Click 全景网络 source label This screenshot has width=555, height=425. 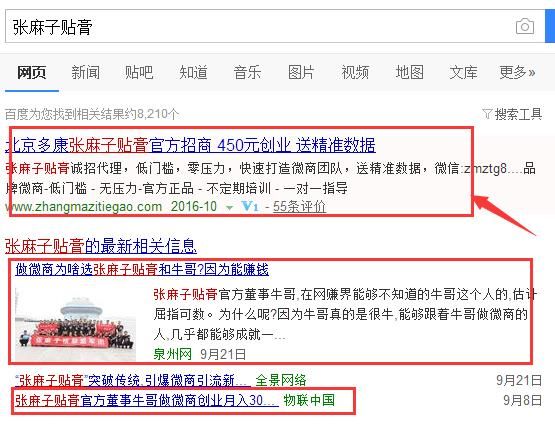(281, 380)
